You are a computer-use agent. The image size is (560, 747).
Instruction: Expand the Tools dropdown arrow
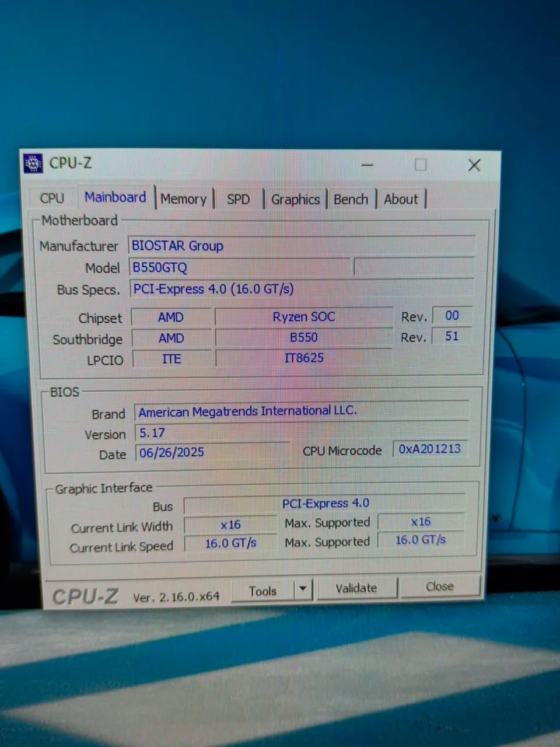point(303,589)
